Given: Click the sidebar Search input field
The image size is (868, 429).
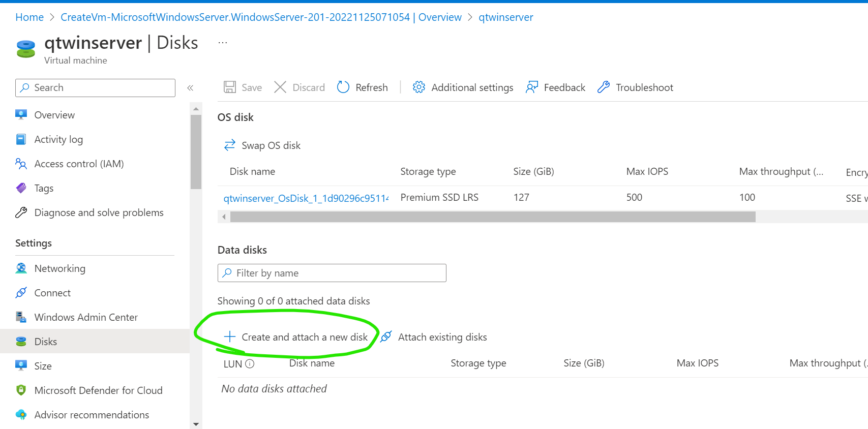Looking at the screenshot, I should tap(95, 88).
